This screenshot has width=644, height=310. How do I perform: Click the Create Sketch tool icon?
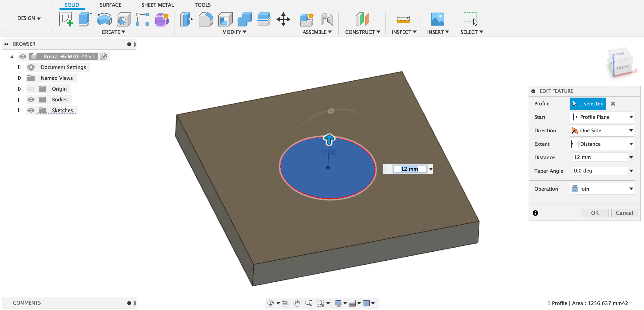66,20
